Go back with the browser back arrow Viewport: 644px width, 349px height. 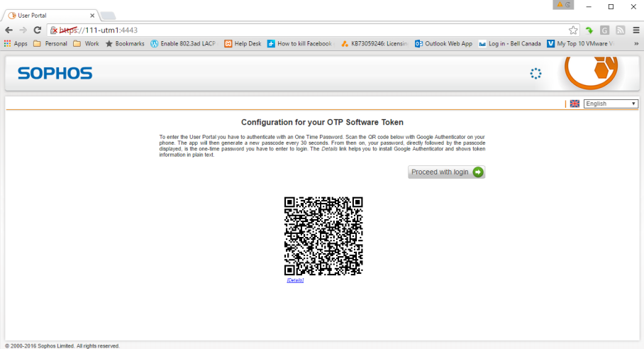(9, 30)
